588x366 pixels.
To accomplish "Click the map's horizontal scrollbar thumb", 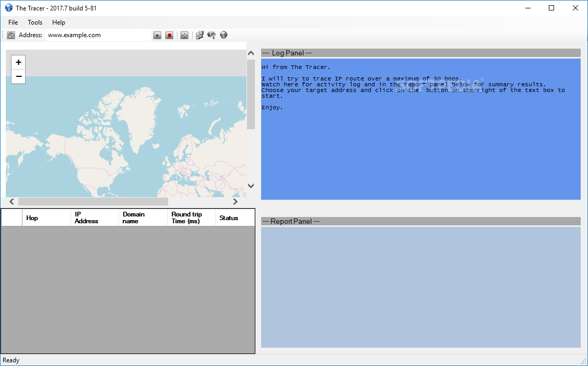I will coord(93,202).
